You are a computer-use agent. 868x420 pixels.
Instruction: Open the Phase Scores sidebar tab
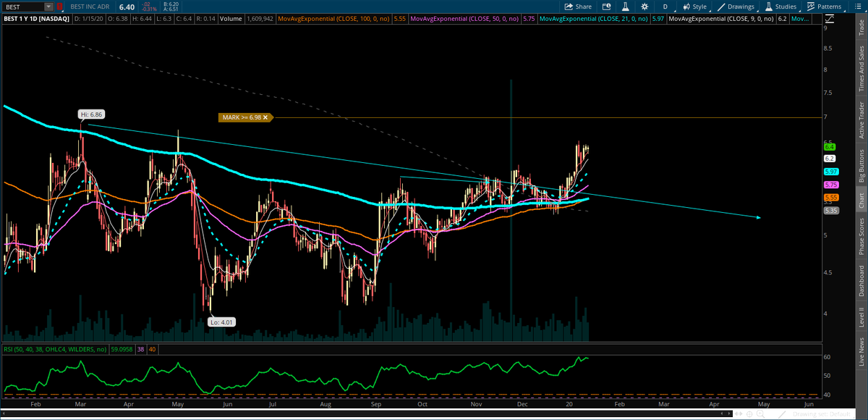[x=861, y=236]
